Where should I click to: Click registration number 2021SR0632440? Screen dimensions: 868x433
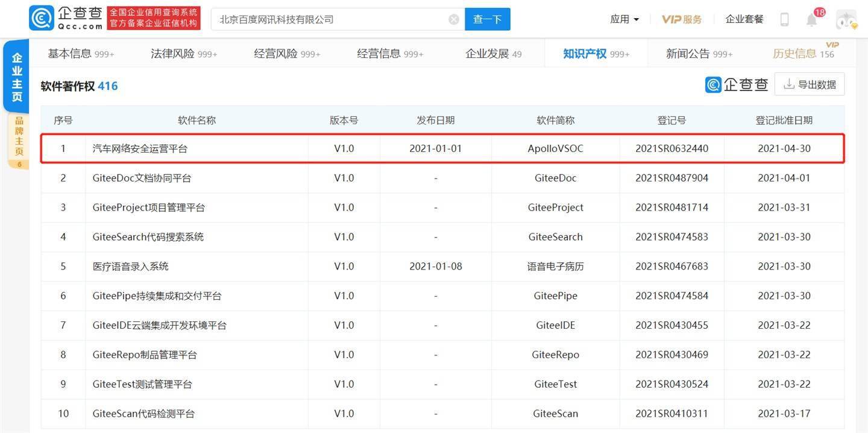click(671, 148)
